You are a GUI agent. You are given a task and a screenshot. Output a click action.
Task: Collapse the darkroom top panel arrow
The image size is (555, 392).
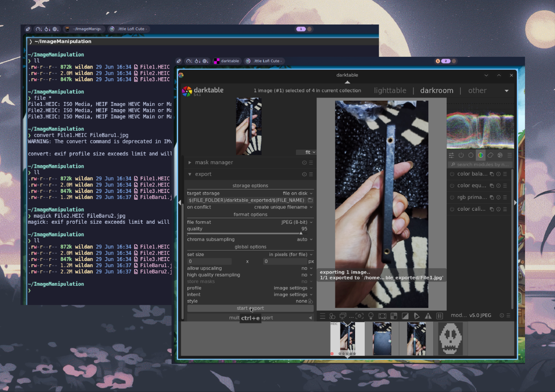click(347, 82)
